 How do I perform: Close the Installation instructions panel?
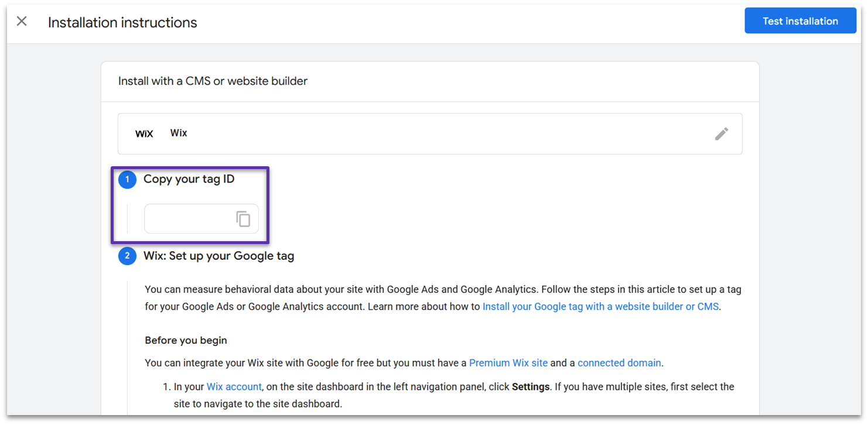22,22
